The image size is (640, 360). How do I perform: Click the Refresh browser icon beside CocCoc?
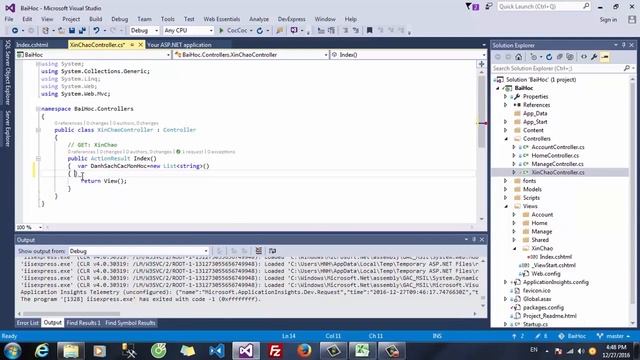260,31
